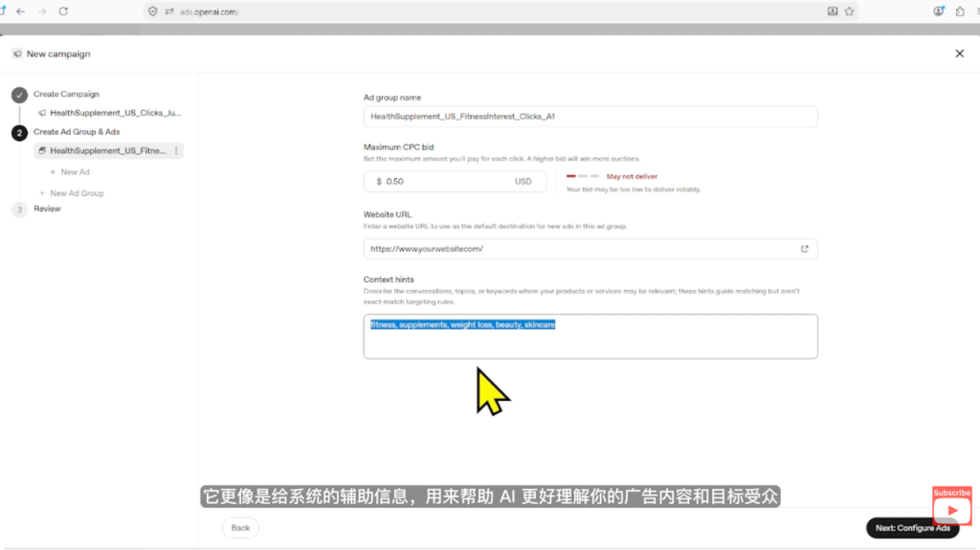980x550 pixels.
Task: Bookmark this page with the star icon
Action: [850, 11]
